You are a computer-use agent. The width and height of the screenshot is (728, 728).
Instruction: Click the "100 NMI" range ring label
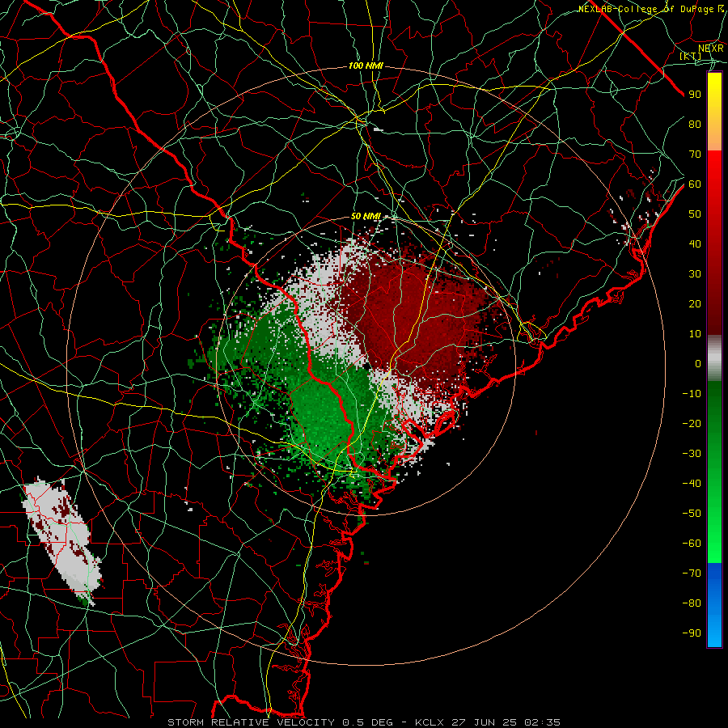[366, 66]
